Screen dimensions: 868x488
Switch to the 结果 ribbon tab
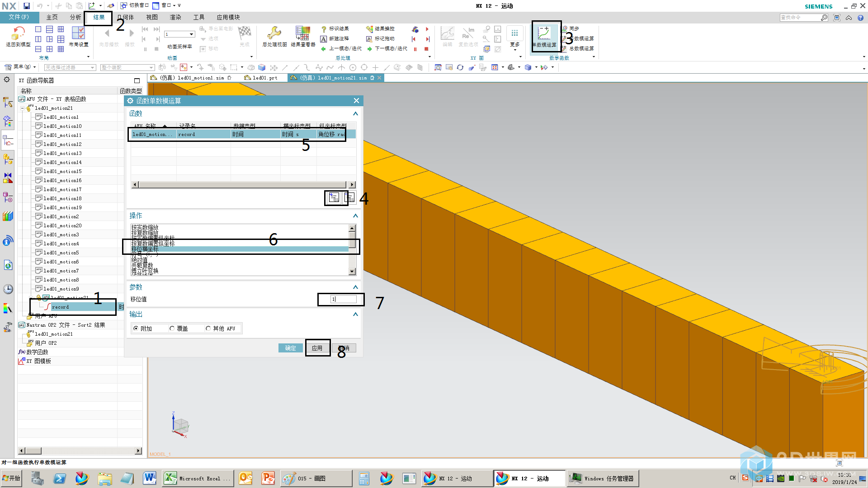click(x=99, y=17)
